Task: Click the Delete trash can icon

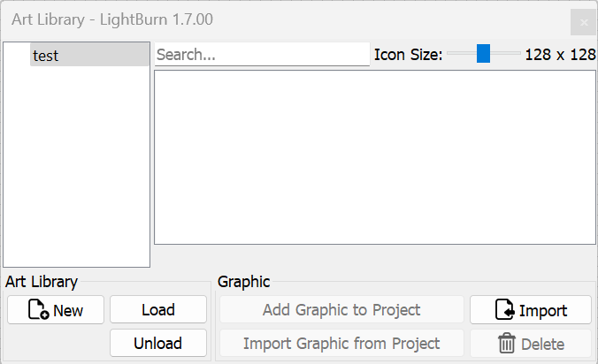Action: [507, 343]
